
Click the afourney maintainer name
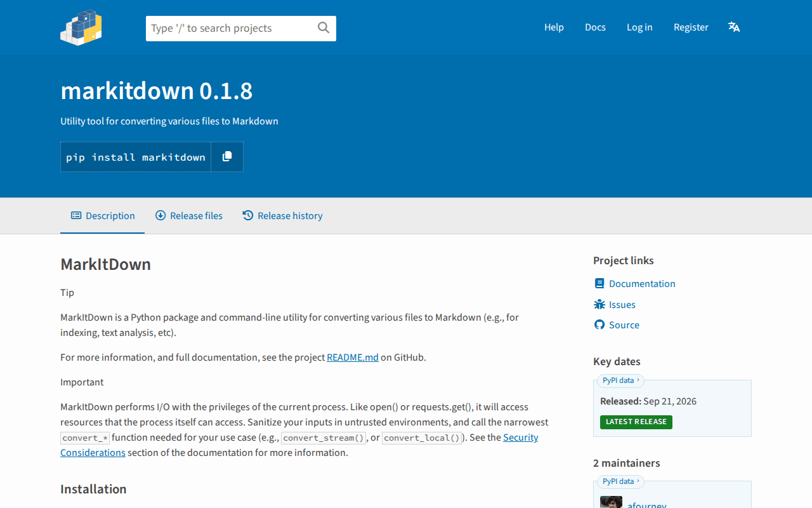pos(647,505)
